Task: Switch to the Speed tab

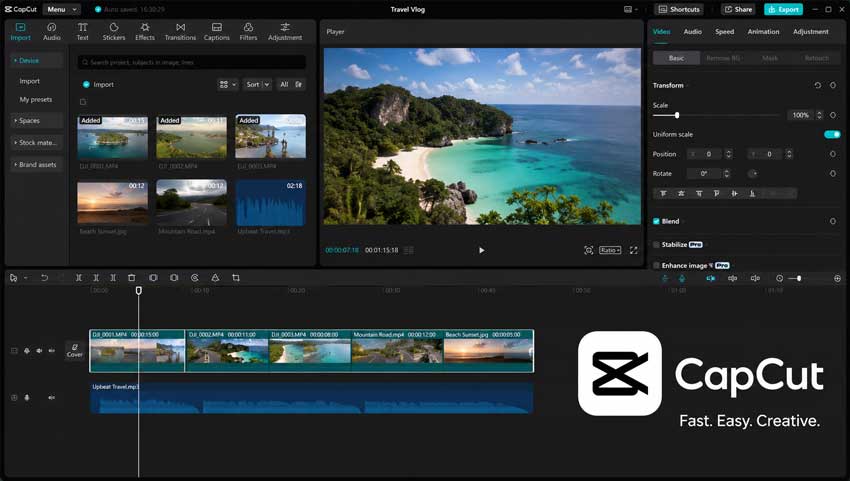Action: click(724, 31)
